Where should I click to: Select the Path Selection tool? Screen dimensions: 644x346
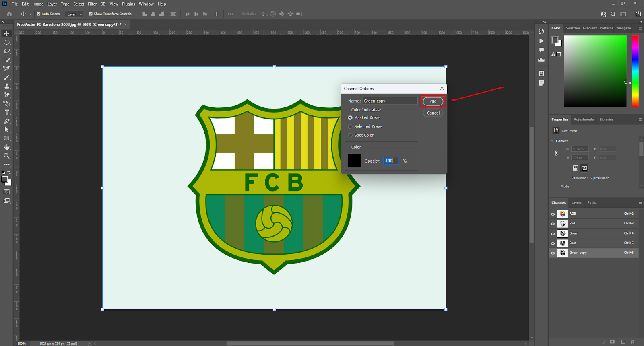tap(6, 130)
